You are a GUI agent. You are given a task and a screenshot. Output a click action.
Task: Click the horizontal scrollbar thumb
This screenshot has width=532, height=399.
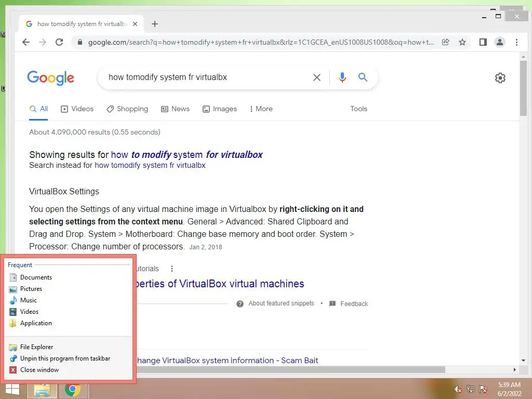tap(290, 369)
